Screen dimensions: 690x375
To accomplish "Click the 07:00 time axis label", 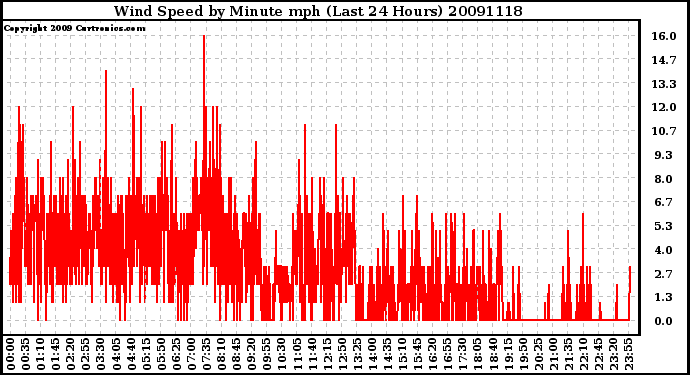I will 191,354.
